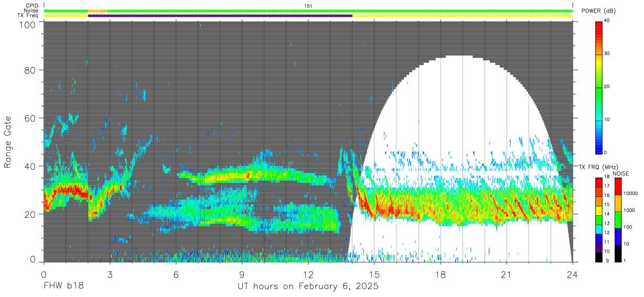Click the 18 tick label on the UT hours axis
The image size is (644, 297).
[440, 274]
